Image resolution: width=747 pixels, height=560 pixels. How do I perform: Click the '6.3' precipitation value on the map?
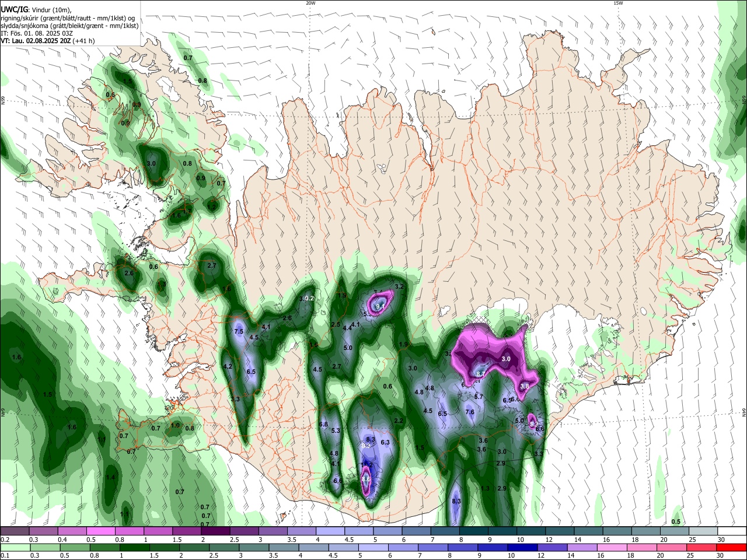385,443
